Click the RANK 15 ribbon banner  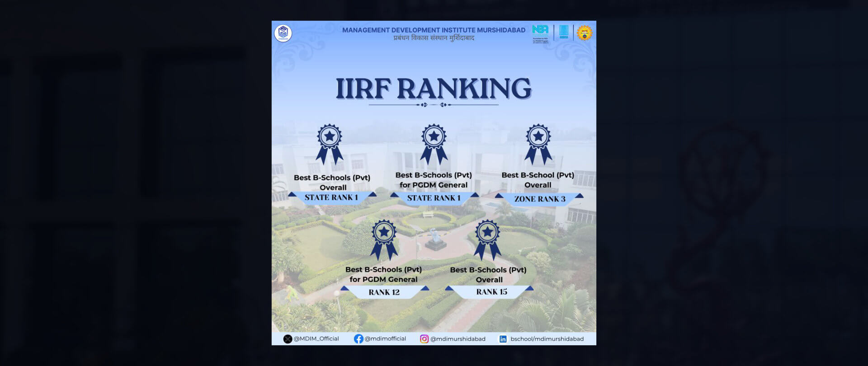(491, 292)
